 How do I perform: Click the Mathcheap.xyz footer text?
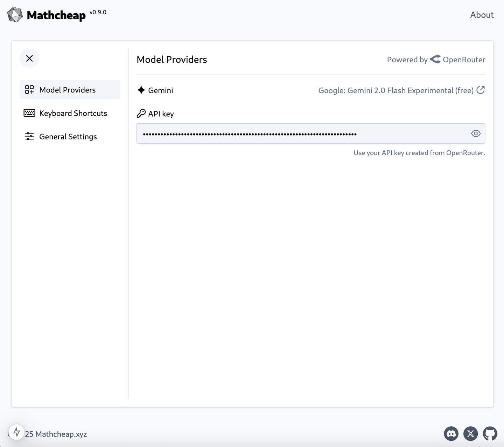coord(61,434)
